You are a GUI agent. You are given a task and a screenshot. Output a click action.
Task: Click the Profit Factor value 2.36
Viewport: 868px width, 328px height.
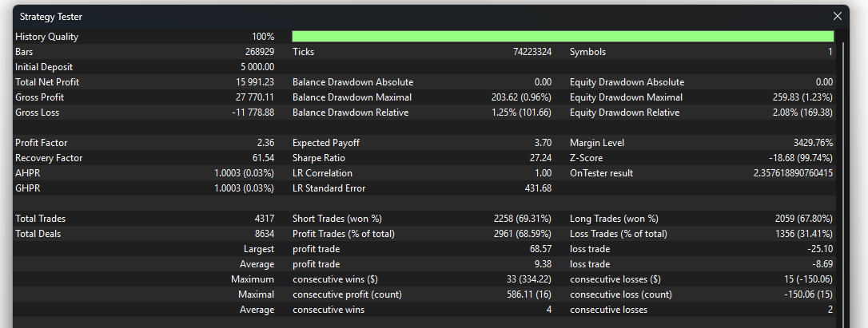pos(265,143)
